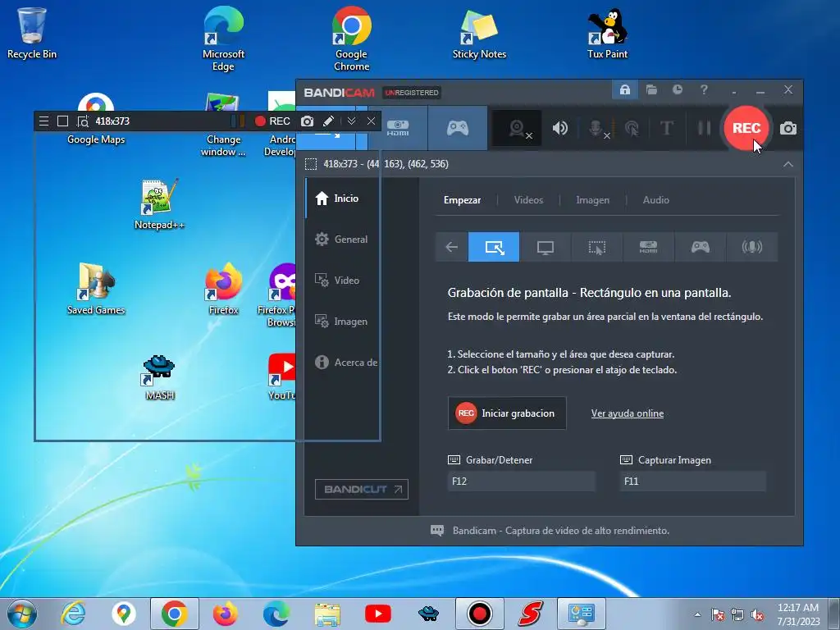Select fullscreen monitor recording mode icon
This screenshot has height=630, width=840.
[x=546, y=247]
